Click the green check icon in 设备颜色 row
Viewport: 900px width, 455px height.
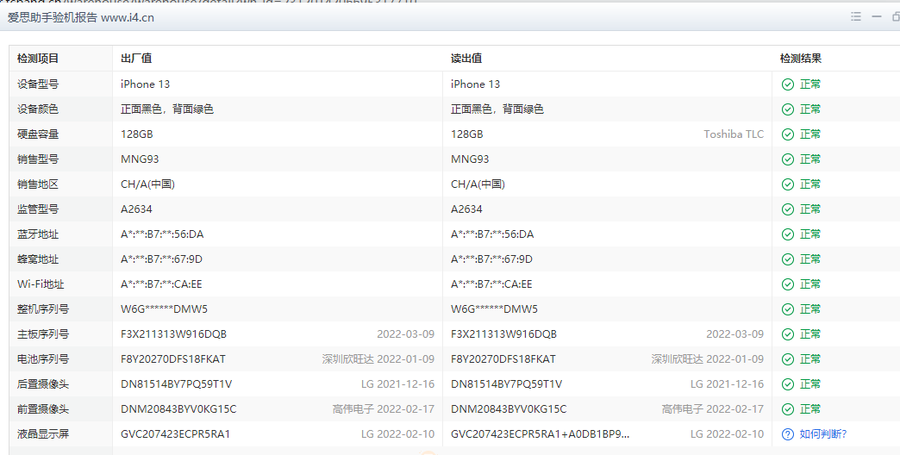point(788,109)
